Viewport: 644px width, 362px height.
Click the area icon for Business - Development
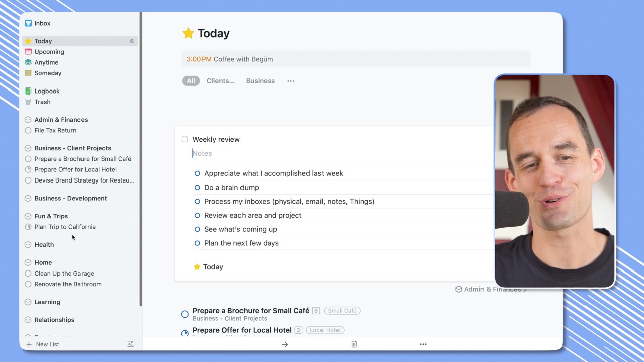click(x=28, y=198)
